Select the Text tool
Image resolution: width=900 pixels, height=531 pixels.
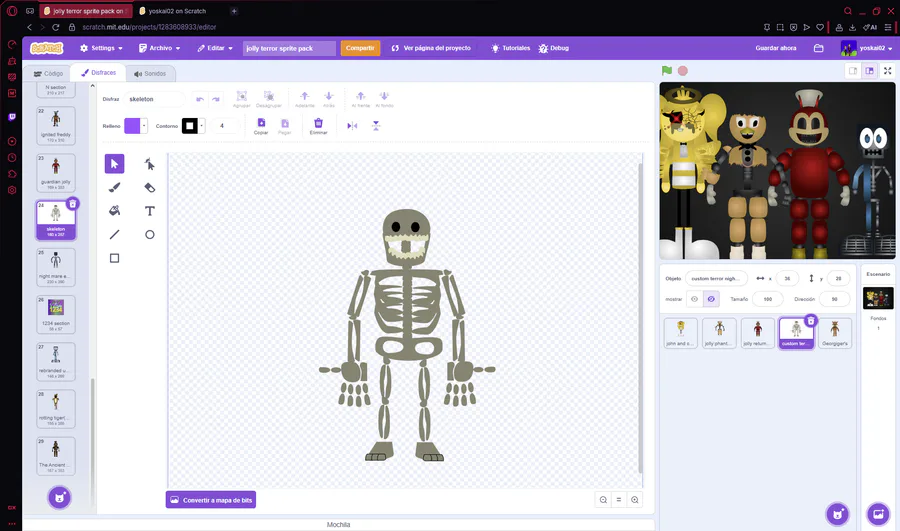(x=149, y=211)
